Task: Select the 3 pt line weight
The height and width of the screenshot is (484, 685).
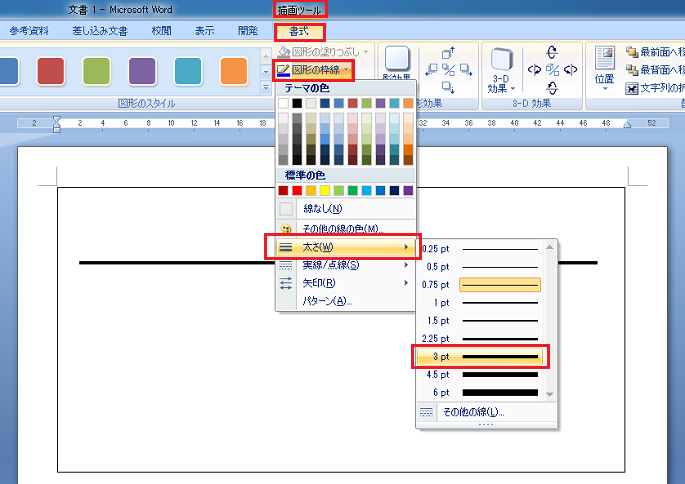Action: coord(481,356)
